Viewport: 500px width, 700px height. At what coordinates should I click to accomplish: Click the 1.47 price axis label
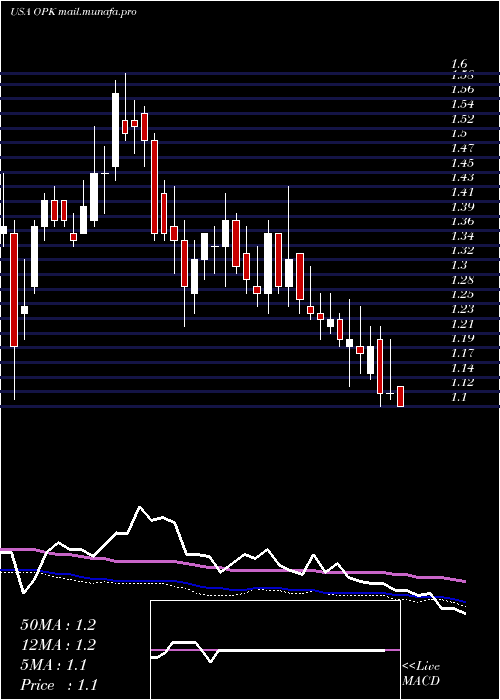pyautogui.click(x=462, y=148)
